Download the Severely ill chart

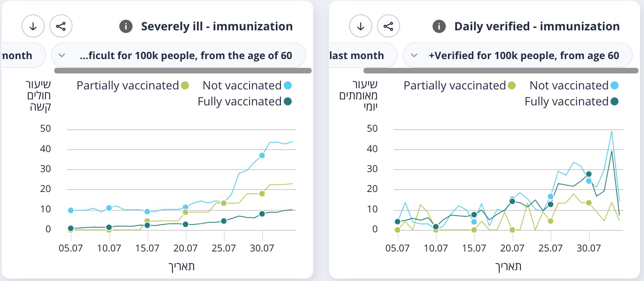33,26
